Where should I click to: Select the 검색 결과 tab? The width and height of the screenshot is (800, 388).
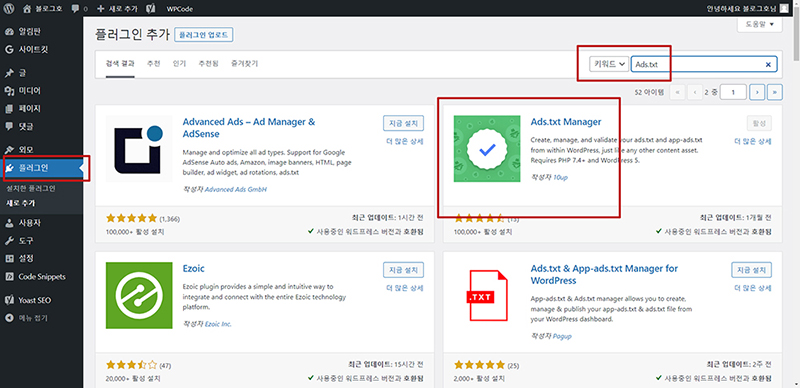(120, 64)
